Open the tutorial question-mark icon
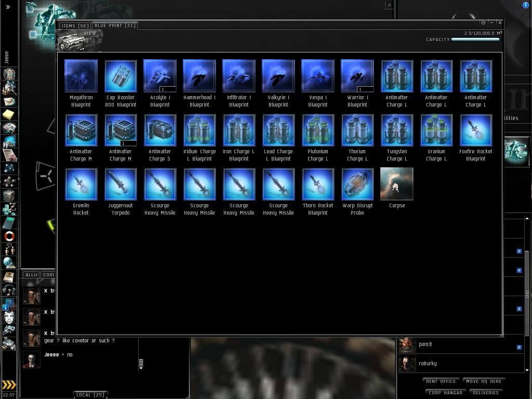The height and width of the screenshot is (399, 532). pos(9,303)
